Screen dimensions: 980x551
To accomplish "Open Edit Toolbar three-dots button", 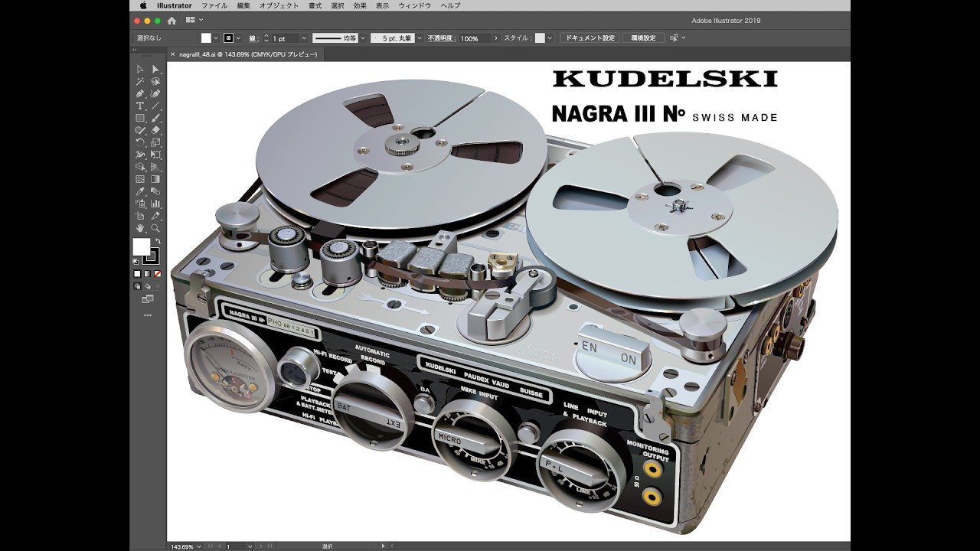I will pos(148,315).
